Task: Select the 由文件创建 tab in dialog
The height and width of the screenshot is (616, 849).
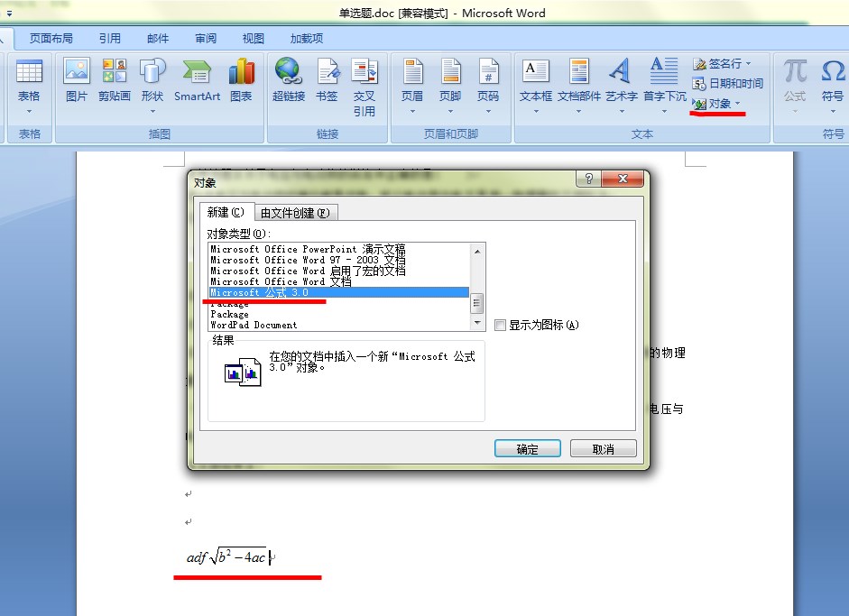Action: pyautogui.click(x=295, y=213)
